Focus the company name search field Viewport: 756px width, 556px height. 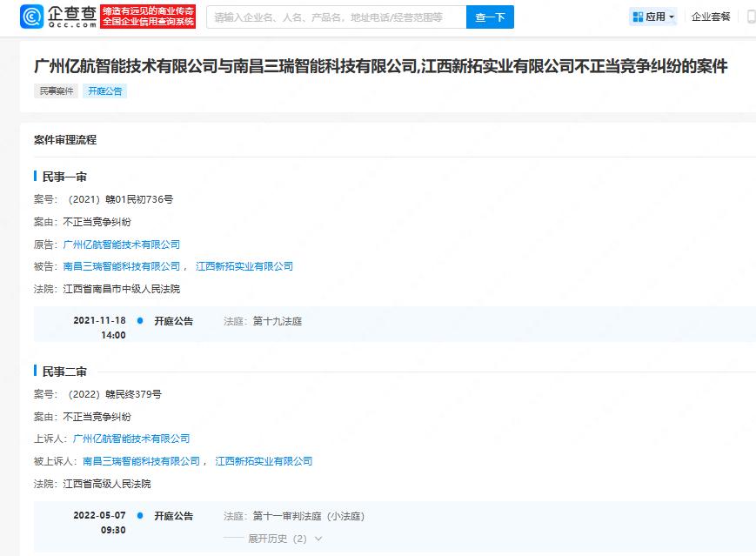(335, 17)
